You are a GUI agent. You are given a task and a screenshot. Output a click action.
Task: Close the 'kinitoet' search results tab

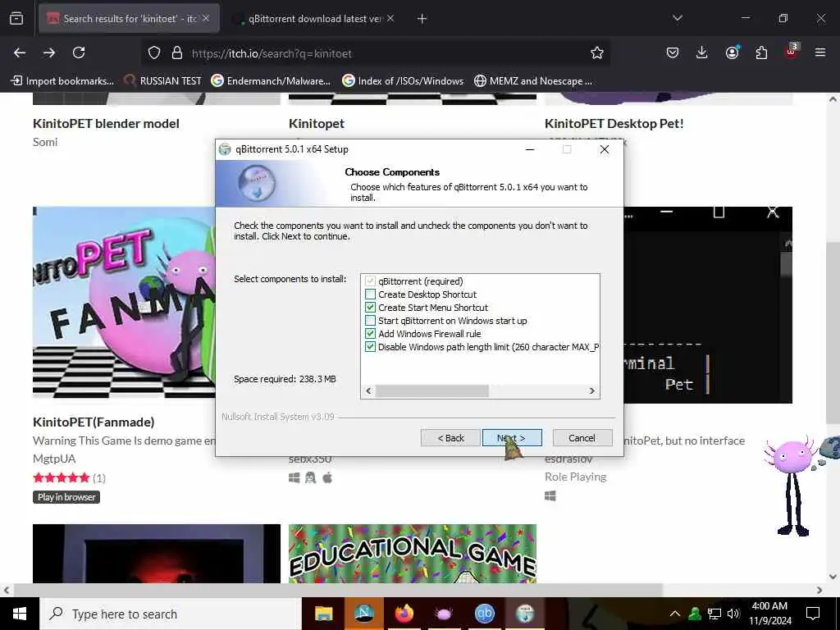point(206,18)
